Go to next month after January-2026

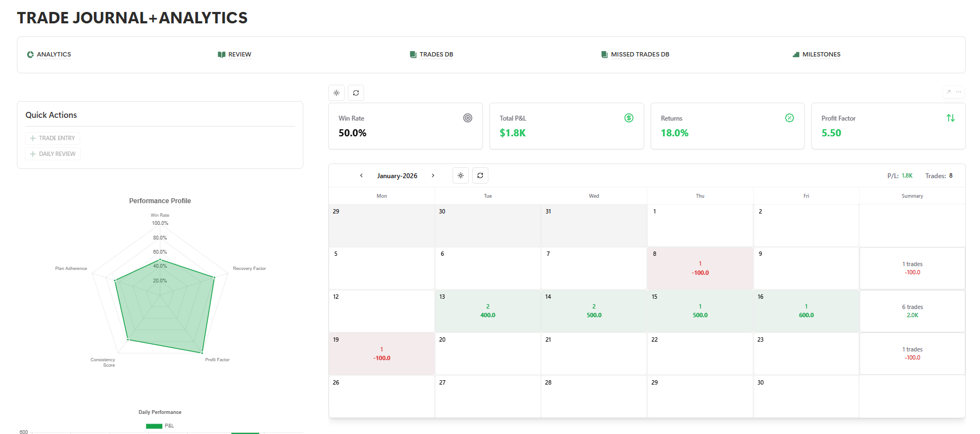point(433,175)
